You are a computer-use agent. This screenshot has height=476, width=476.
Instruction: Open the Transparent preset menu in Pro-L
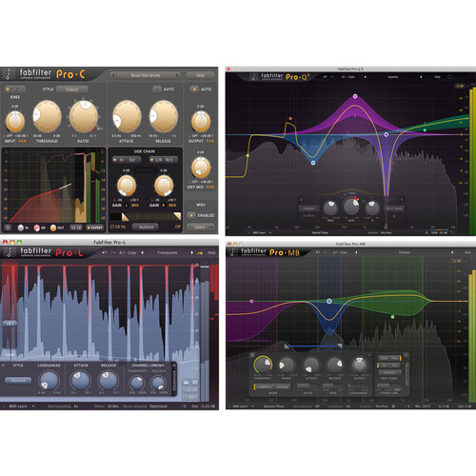(168, 252)
